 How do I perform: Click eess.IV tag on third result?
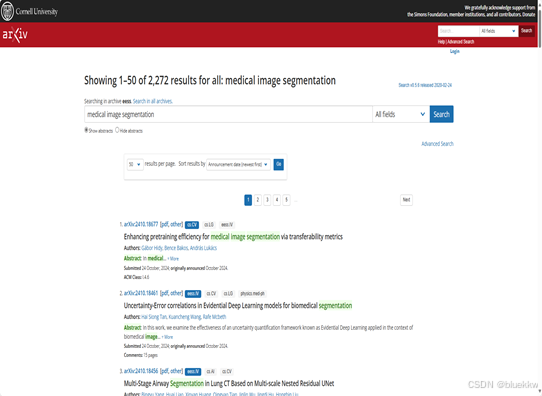[193, 372]
